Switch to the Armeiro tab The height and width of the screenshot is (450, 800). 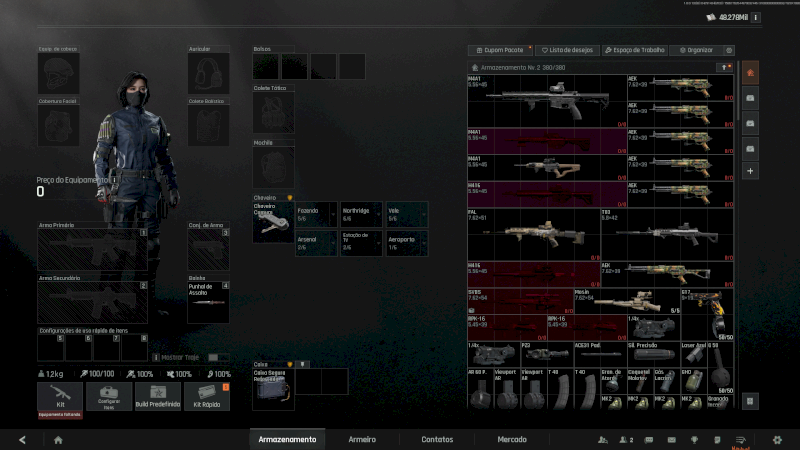click(x=362, y=439)
